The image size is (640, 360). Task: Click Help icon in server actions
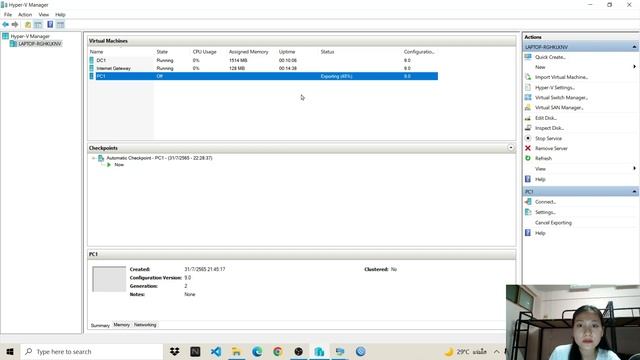pos(528,179)
